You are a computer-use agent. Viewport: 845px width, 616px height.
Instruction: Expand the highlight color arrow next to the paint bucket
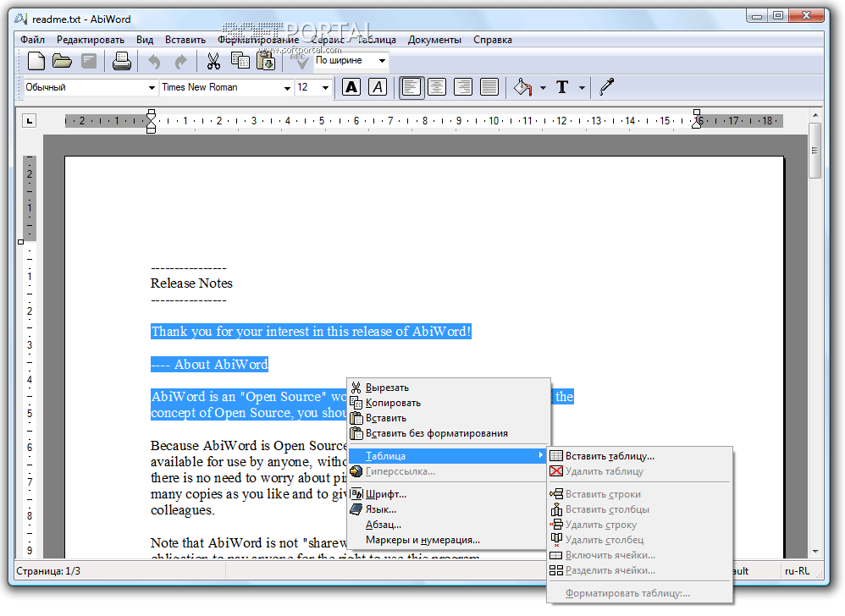(543, 87)
